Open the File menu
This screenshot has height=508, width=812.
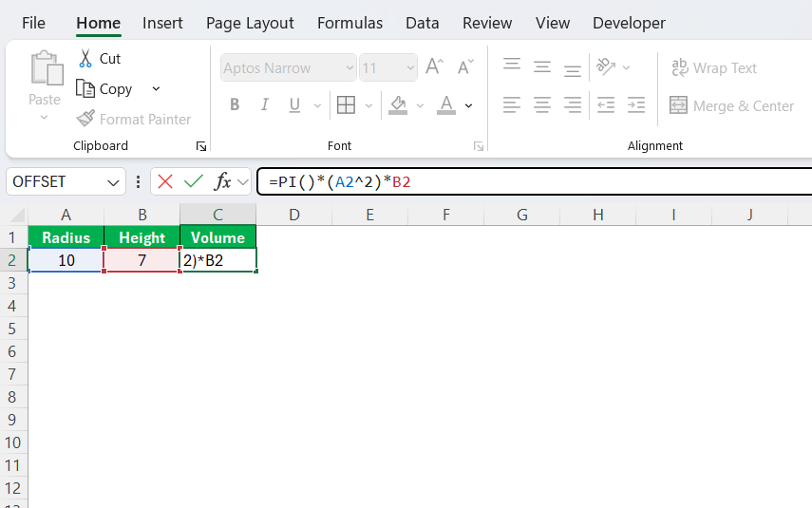click(33, 23)
